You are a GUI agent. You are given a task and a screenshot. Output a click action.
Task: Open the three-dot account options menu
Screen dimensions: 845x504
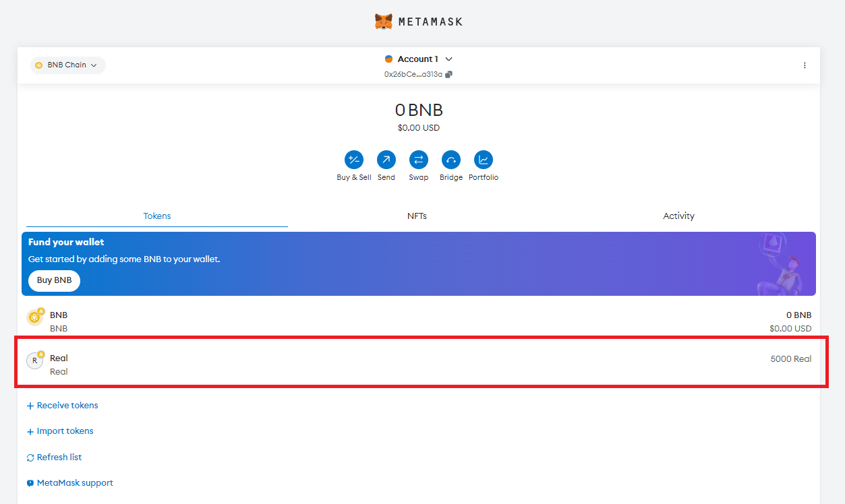[805, 65]
